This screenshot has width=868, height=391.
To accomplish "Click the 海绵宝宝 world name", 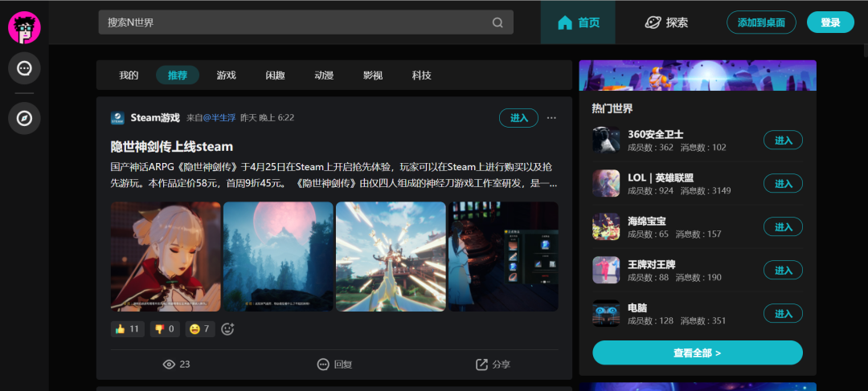I will 646,221.
